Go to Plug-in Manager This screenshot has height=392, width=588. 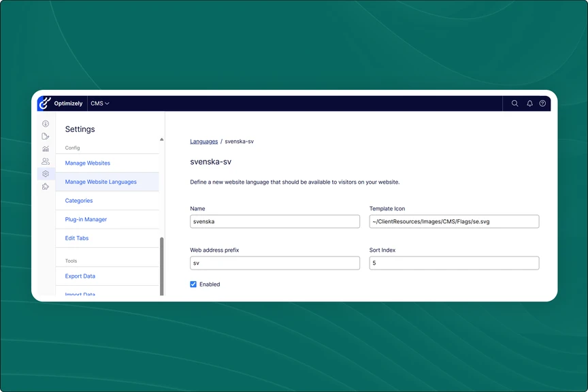(86, 220)
